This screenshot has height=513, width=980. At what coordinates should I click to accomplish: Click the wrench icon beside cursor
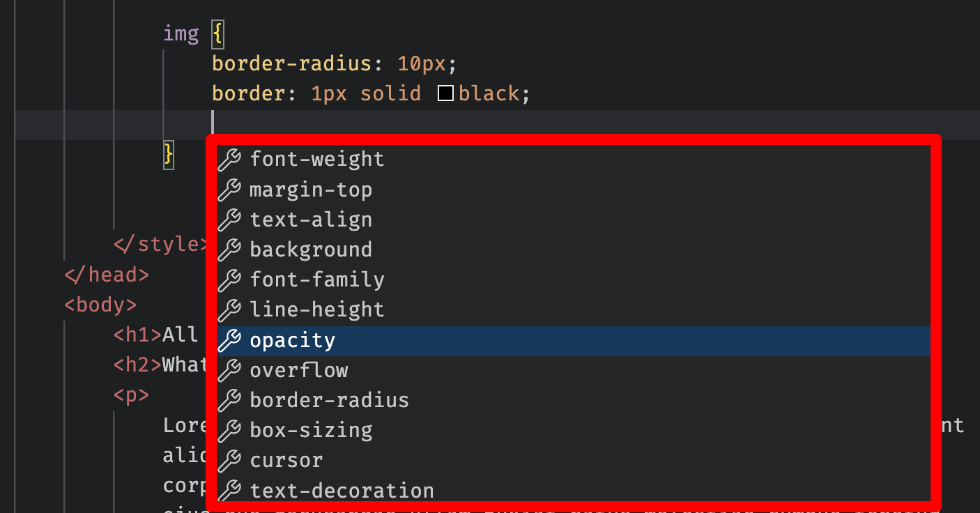click(229, 461)
